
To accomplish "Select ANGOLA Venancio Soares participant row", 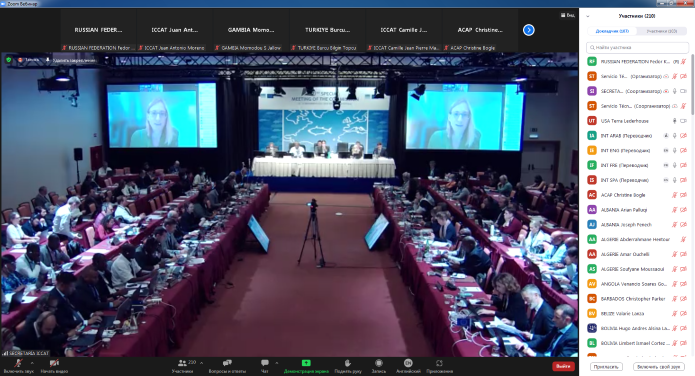I will coord(637,284).
